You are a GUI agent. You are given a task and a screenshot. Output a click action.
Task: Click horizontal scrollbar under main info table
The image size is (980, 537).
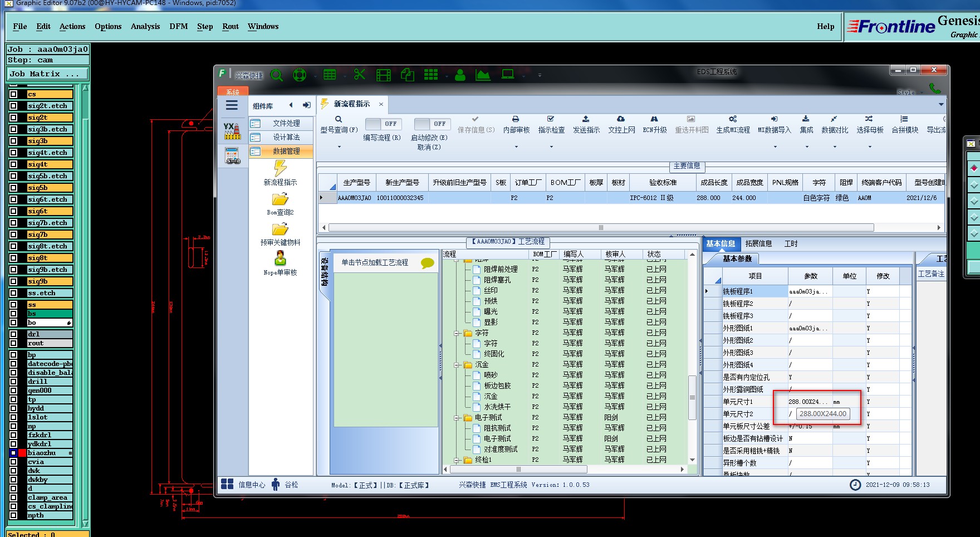pyautogui.click(x=601, y=227)
